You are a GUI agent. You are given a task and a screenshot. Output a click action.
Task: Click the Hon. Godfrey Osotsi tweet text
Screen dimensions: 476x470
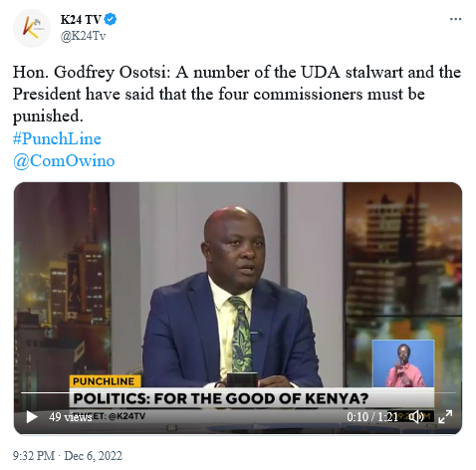click(237, 95)
